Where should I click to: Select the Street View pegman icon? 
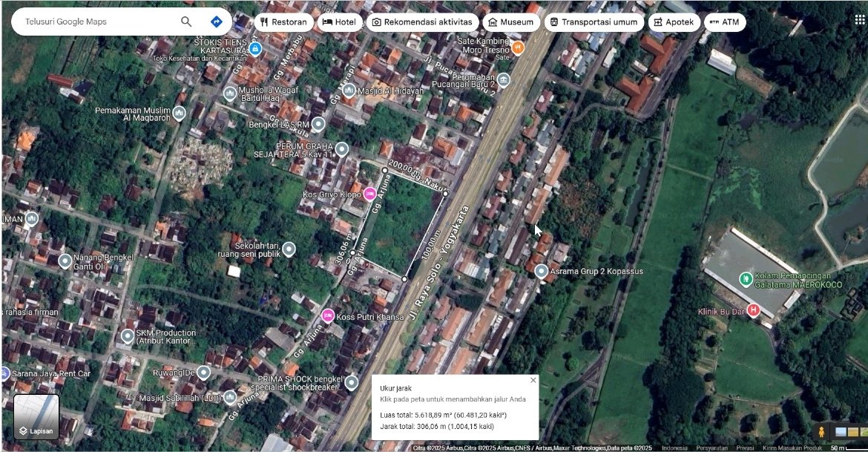[821, 432]
